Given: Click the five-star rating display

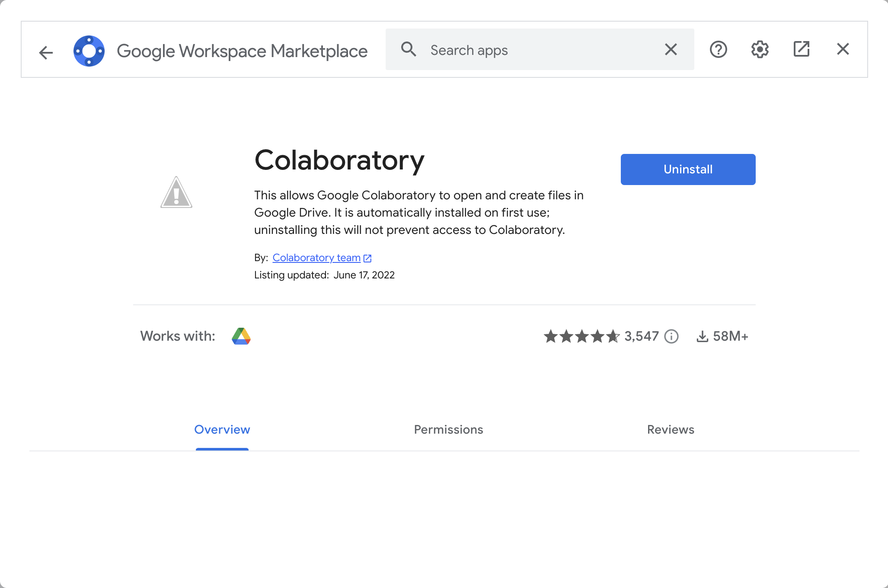Looking at the screenshot, I should pos(581,336).
